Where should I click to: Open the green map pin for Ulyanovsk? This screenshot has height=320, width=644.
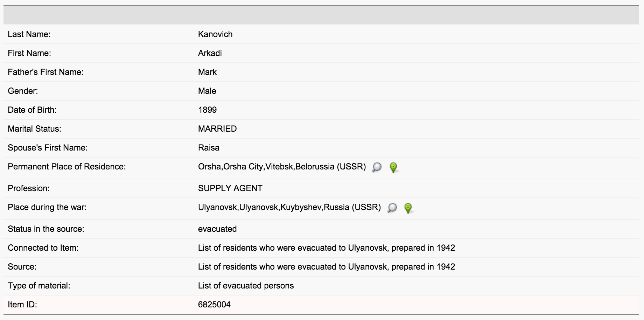(x=408, y=208)
